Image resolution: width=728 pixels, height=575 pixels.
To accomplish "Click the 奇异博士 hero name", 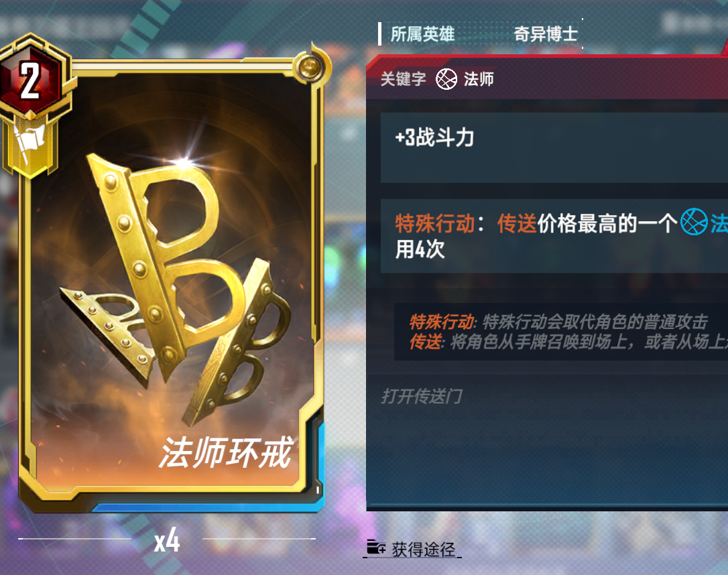I will pyautogui.click(x=546, y=34).
